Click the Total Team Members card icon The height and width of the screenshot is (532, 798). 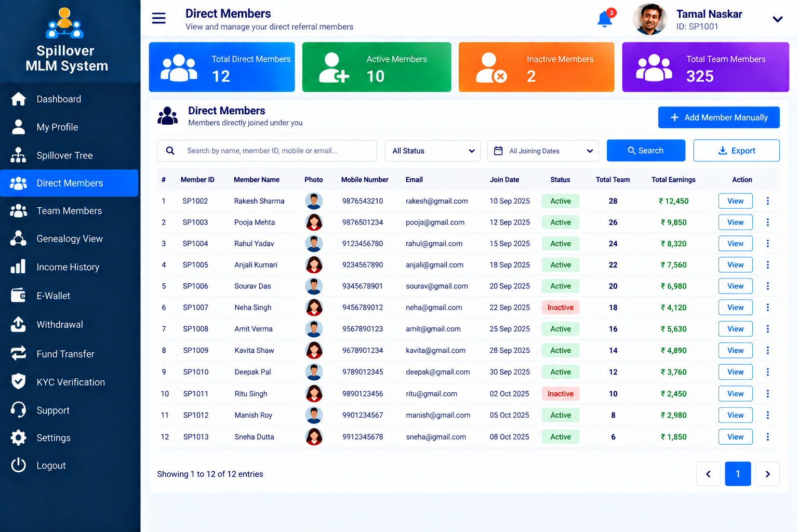click(x=654, y=68)
